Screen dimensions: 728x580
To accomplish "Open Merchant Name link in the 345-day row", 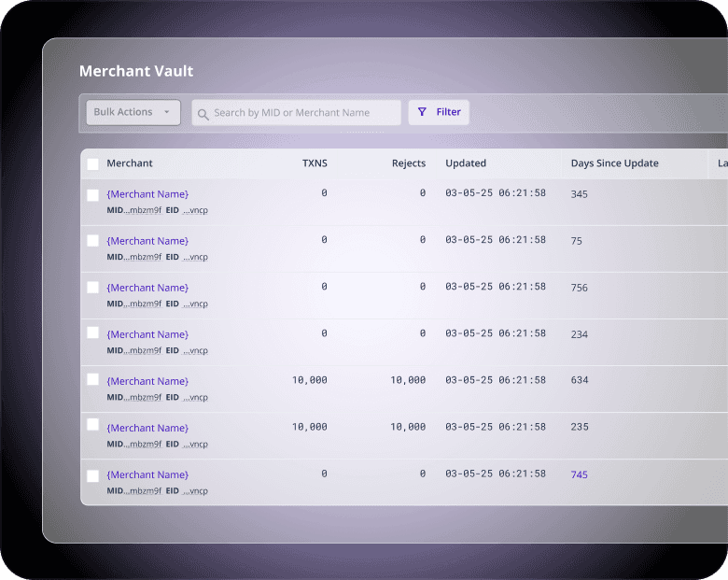I will (x=147, y=194).
